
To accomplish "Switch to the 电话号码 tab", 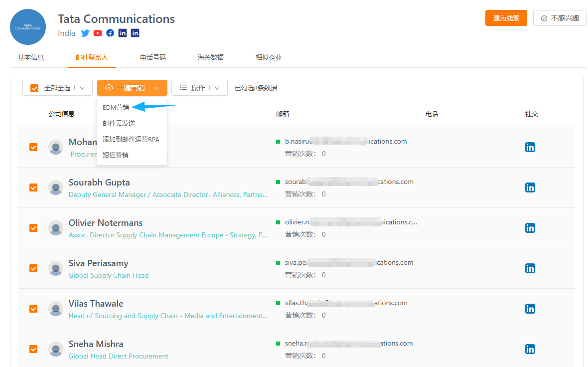I will (152, 57).
